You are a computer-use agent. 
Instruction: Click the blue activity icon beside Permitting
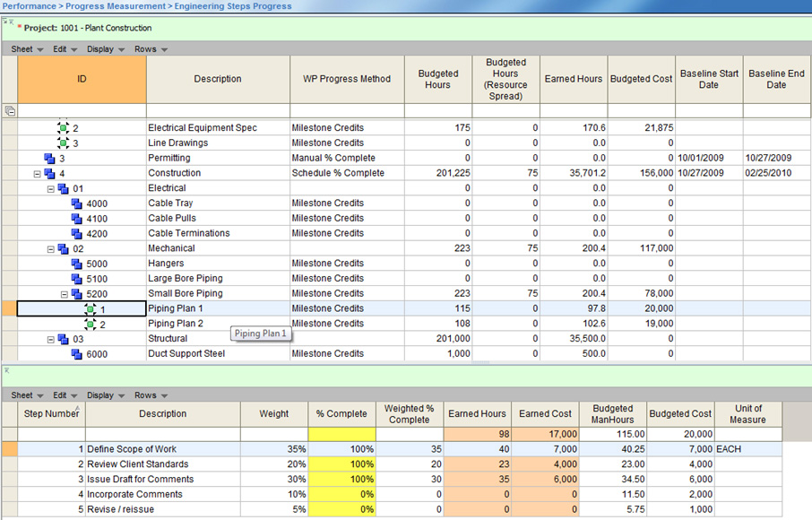point(49,158)
